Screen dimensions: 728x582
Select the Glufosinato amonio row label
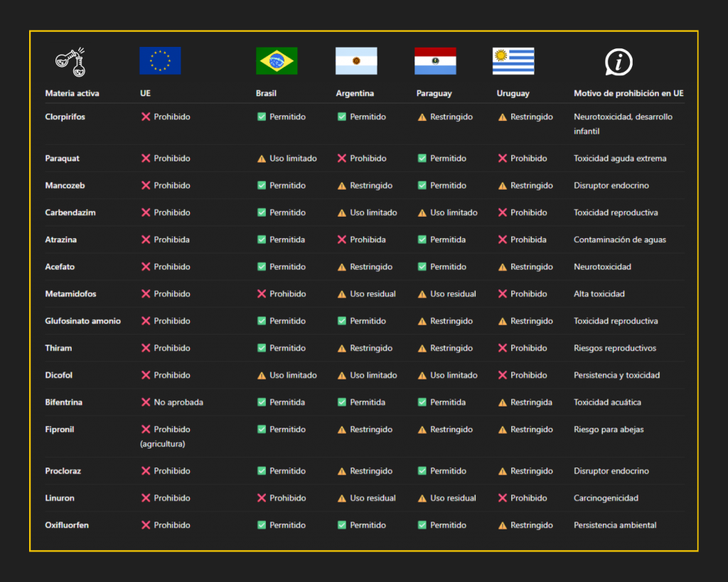[x=83, y=321]
